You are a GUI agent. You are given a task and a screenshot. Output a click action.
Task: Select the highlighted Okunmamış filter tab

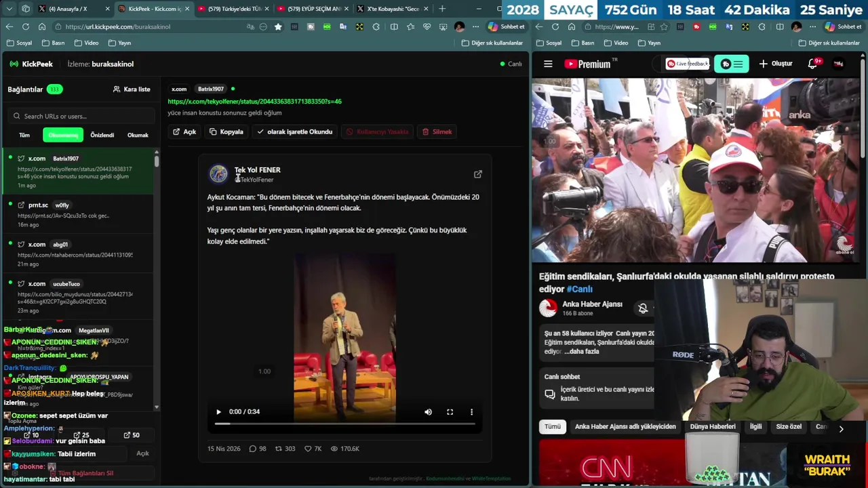coord(63,135)
